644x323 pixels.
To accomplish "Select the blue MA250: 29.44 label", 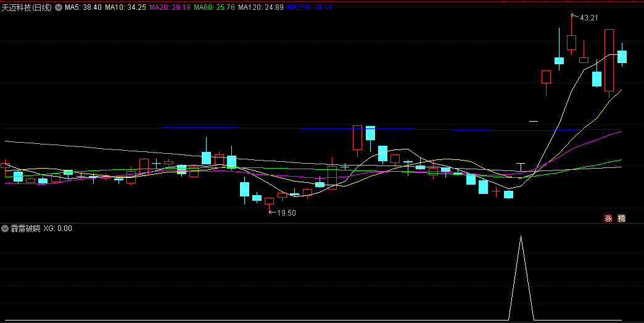I will pyautogui.click(x=309, y=7).
